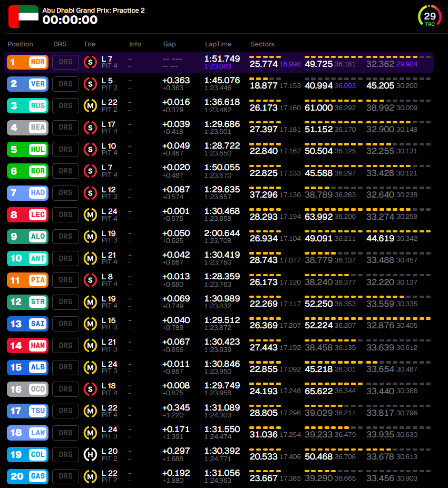Click LAW's medium tire icon

[90, 433]
